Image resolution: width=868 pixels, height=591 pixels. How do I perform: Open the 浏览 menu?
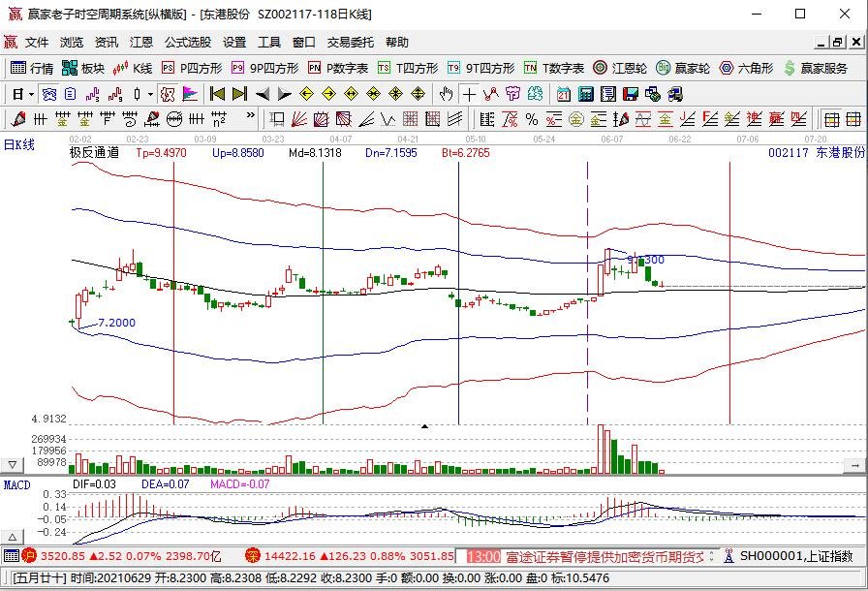[72, 42]
